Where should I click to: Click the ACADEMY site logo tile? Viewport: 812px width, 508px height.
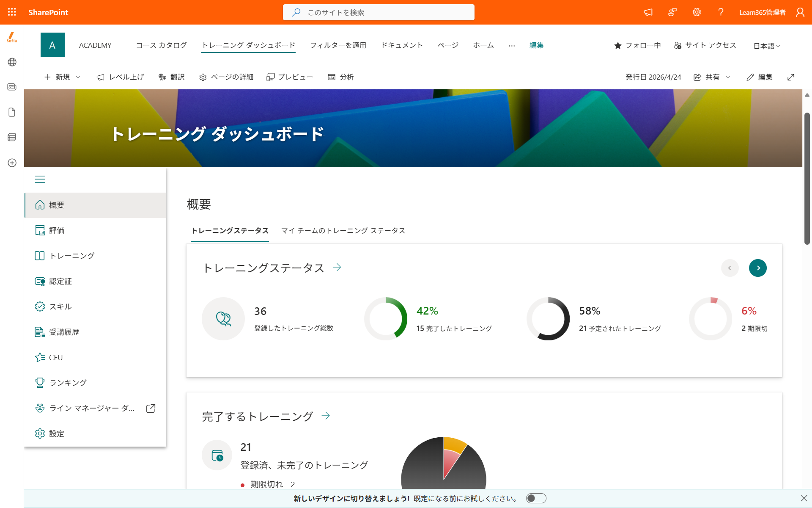[52, 45]
